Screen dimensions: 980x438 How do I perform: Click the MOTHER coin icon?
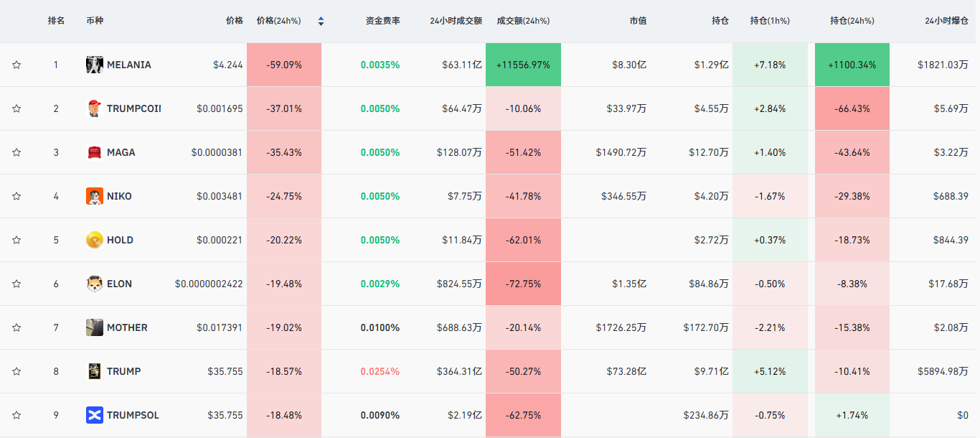point(94,327)
